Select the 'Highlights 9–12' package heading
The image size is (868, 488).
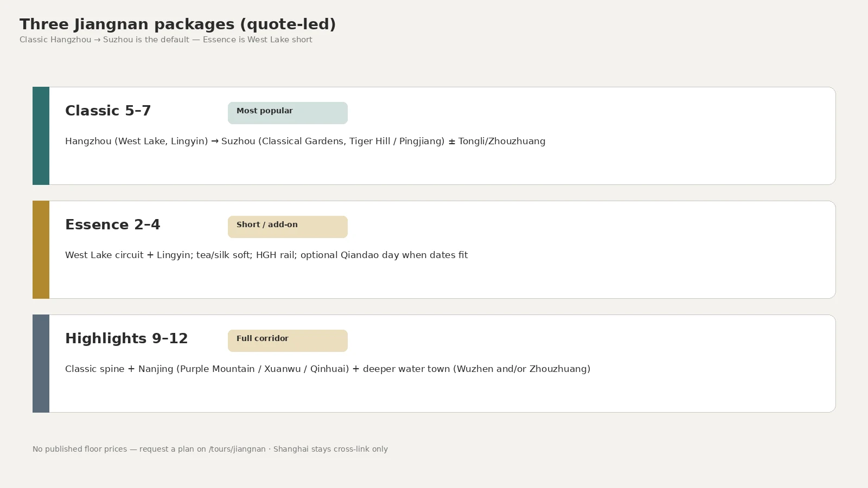(x=126, y=338)
